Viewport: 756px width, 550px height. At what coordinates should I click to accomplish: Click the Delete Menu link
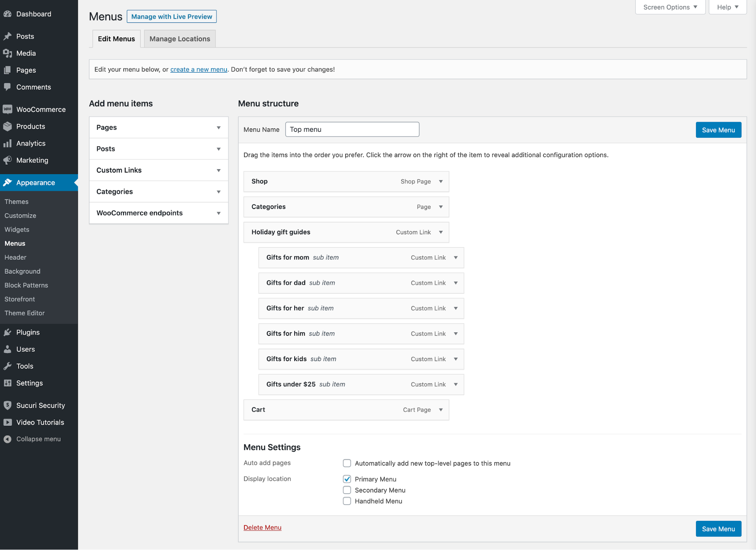point(262,527)
